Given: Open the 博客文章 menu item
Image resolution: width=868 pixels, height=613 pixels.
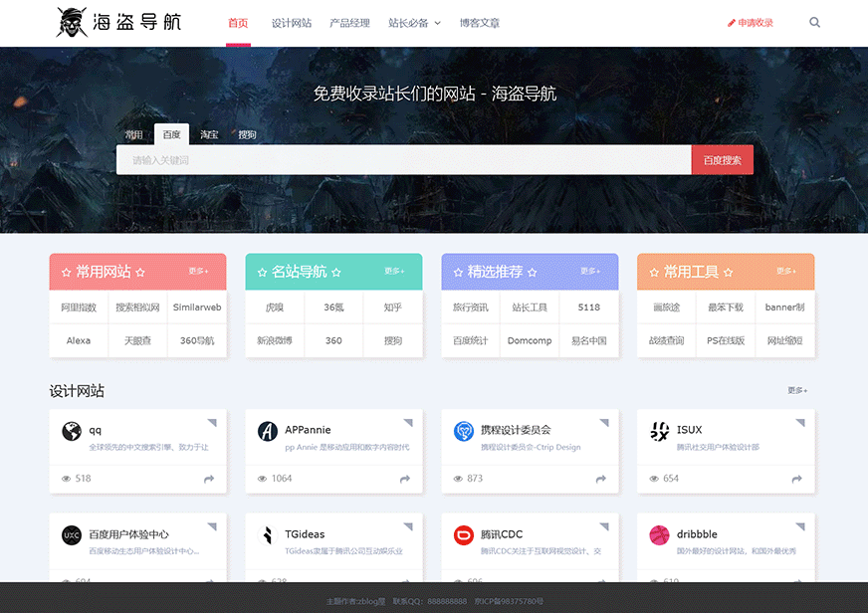Looking at the screenshot, I should tap(481, 22).
